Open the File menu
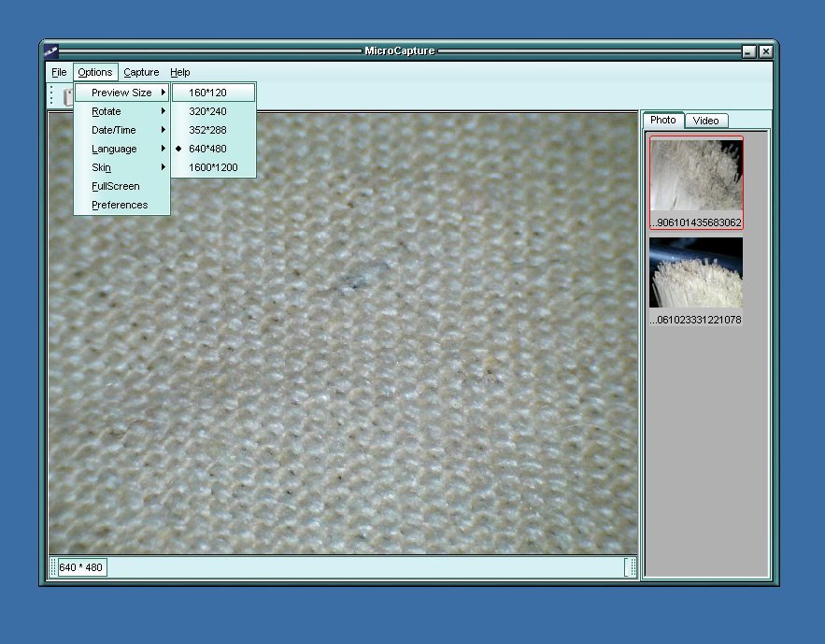This screenshot has height=644, width=825. click(59, 72)
